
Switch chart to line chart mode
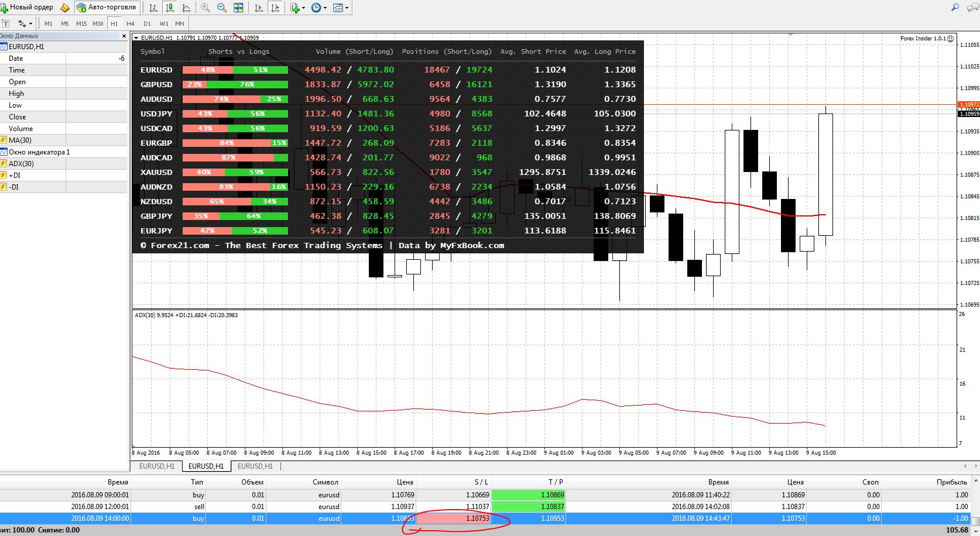[186, 8]
